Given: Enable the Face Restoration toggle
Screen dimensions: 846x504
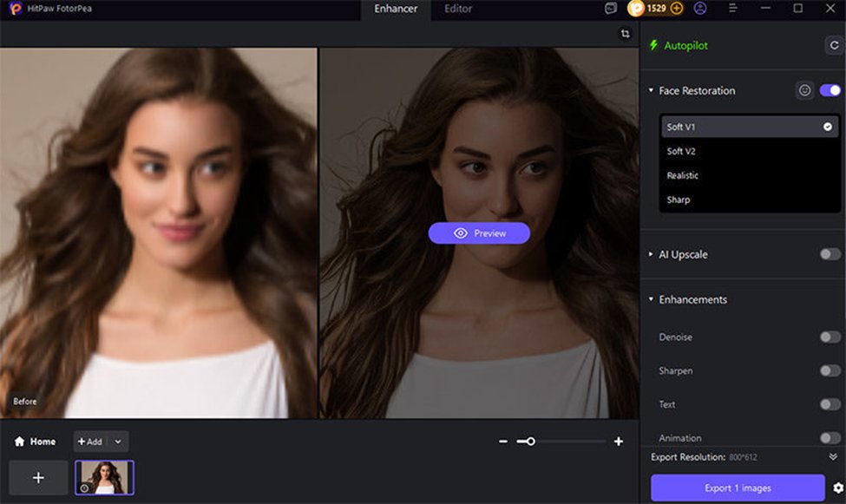Looking at the screenshot, I should click(830, 90).
